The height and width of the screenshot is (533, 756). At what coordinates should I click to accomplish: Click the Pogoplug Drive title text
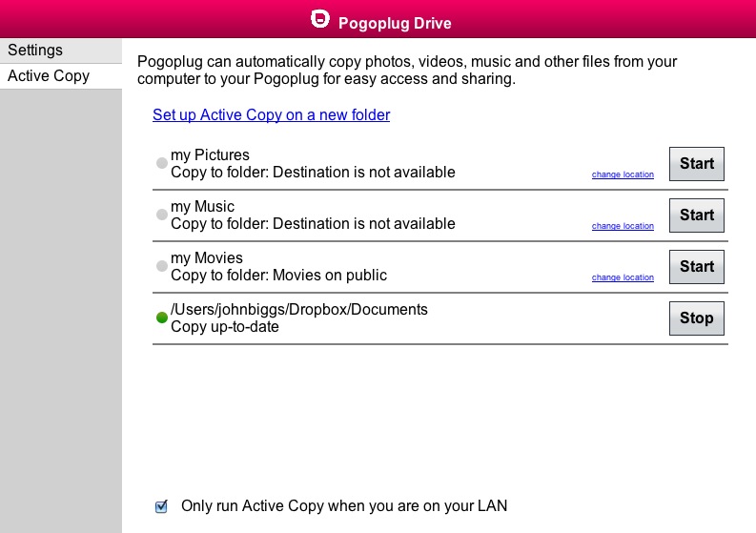395,23
